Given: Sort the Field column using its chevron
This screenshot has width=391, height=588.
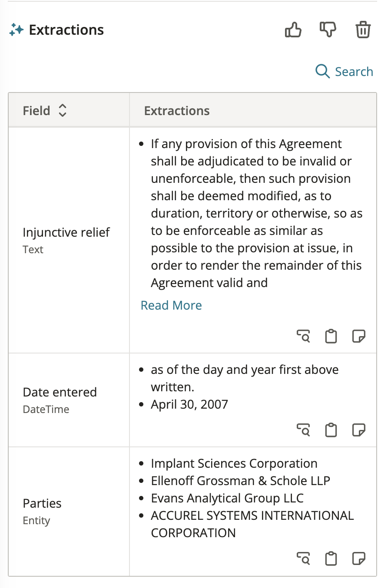Looking at the screenshot, I should pyautogui.click(x=62, y=111).
